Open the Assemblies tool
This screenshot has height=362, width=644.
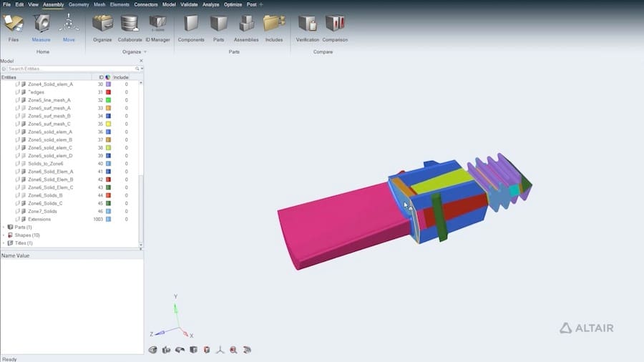[246, 28]
